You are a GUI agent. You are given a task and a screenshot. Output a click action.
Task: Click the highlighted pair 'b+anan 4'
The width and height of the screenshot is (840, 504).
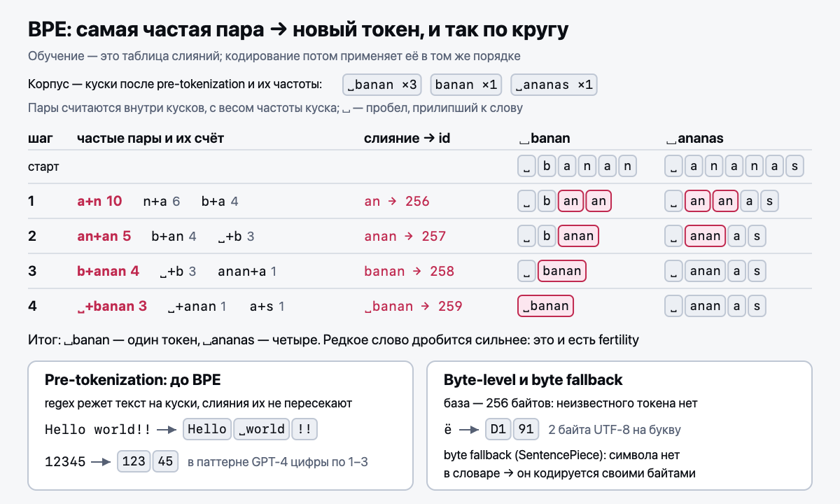108,271
